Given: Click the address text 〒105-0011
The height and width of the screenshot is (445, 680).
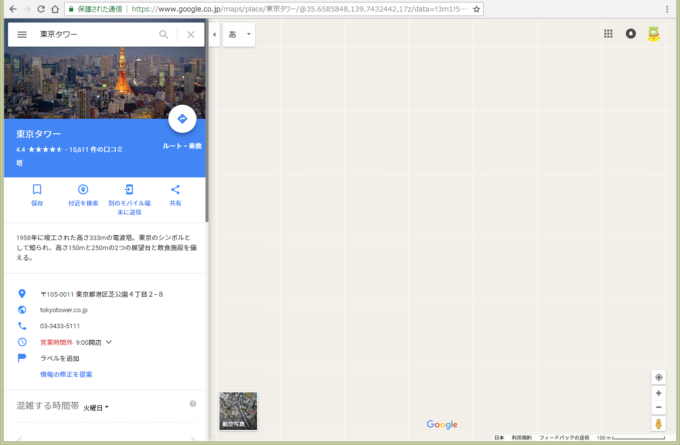Looking at the screenshot, I should [x=101, y=294].
